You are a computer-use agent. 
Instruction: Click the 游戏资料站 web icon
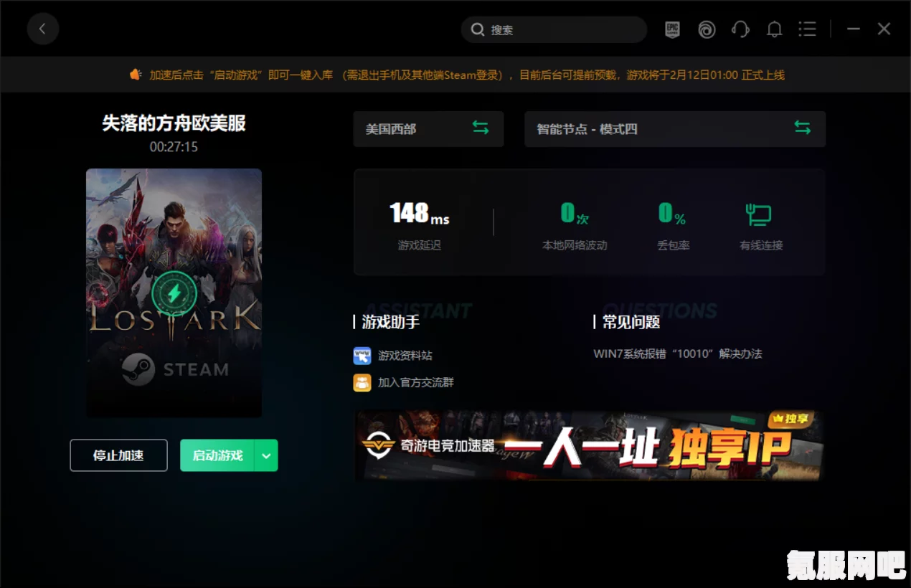[x=362, y=356]
